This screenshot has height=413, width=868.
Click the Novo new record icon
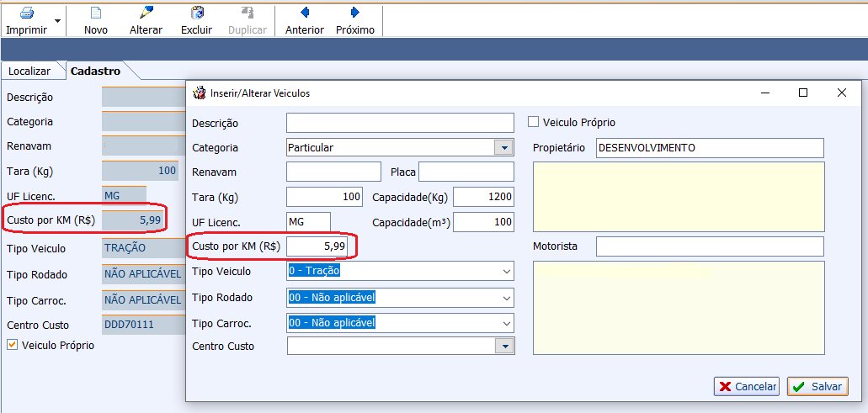[96, 13]
